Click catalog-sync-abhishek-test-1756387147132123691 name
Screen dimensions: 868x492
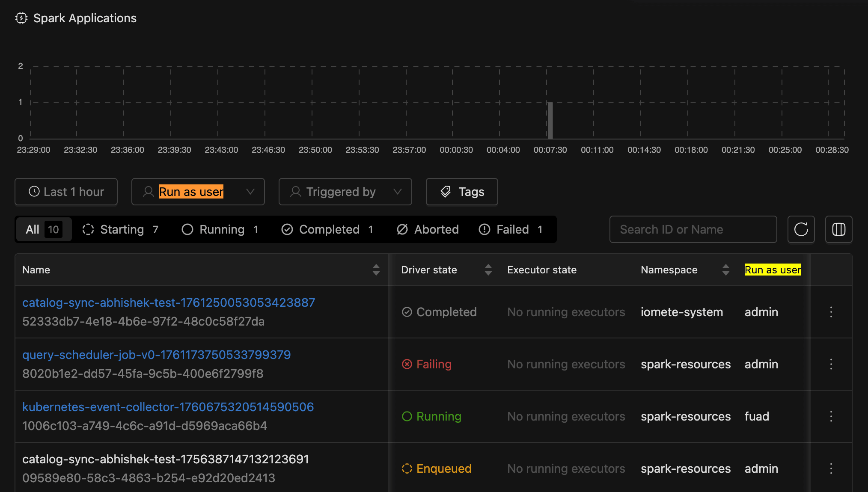click(x=166, y=459)
